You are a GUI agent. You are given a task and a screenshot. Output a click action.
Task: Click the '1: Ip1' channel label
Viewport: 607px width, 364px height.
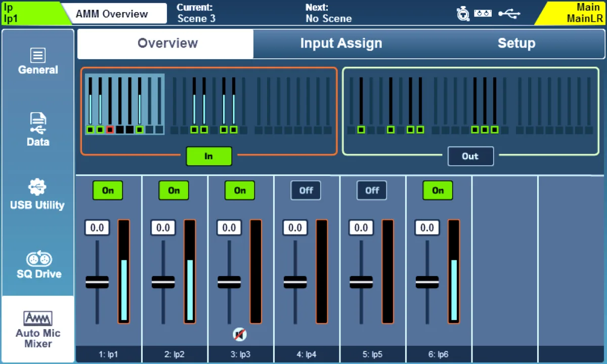pyautogui.click(x=108, y=354)
